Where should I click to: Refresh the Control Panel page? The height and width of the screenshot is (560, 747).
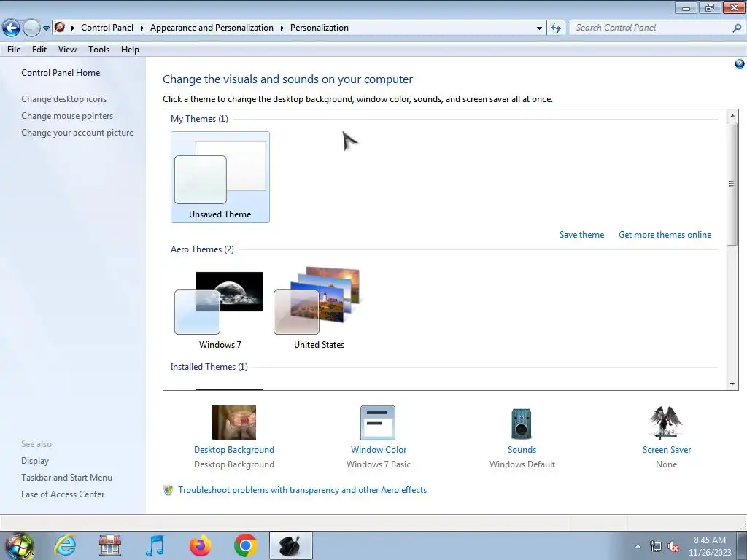[x=555, y=28]
